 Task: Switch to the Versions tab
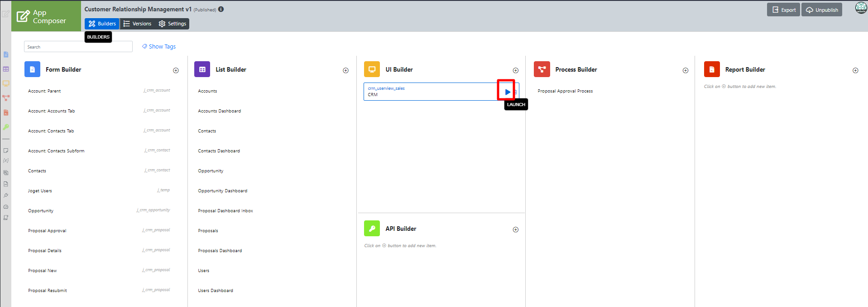[x=138, y=24]
